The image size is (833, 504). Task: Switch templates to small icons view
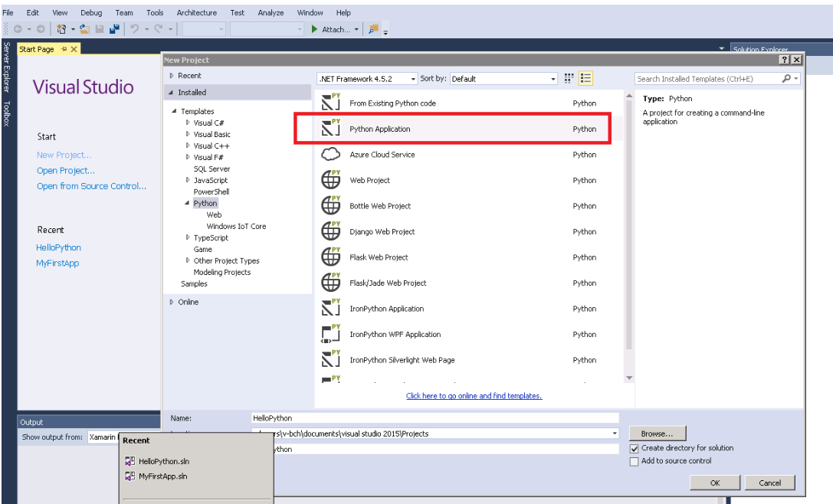pyautogui.click(x=569, y=79)
